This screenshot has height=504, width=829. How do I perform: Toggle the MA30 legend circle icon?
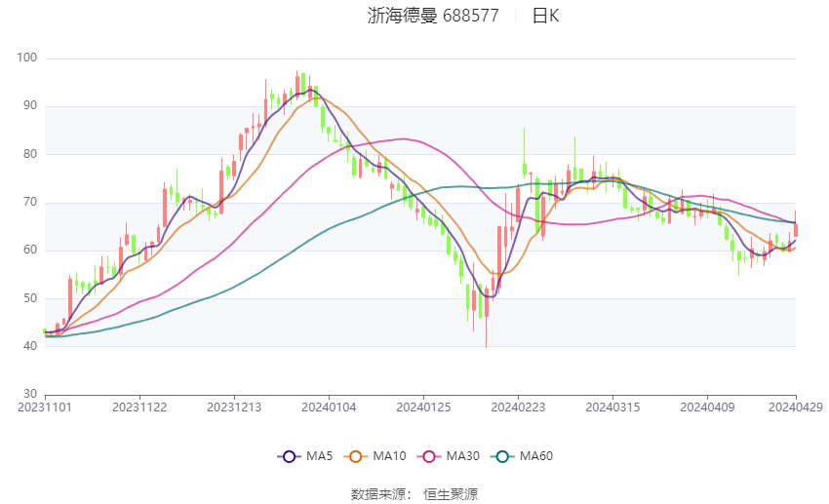click(x=429, y=456)
